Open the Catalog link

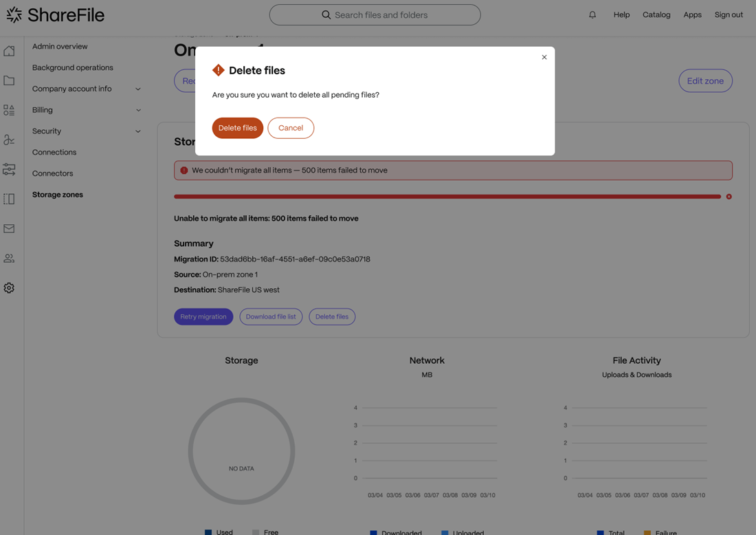point(656,15)
